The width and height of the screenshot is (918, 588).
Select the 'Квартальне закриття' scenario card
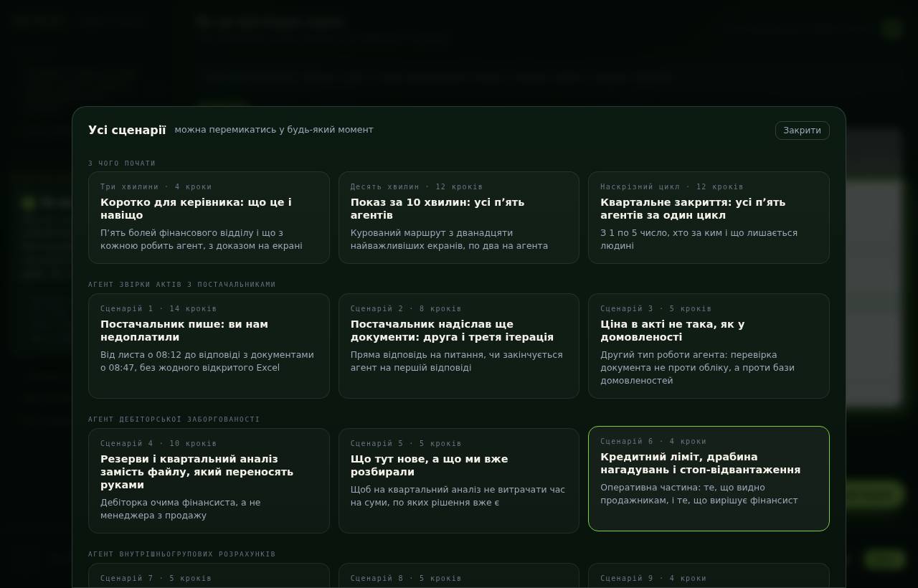coord(709,217)
